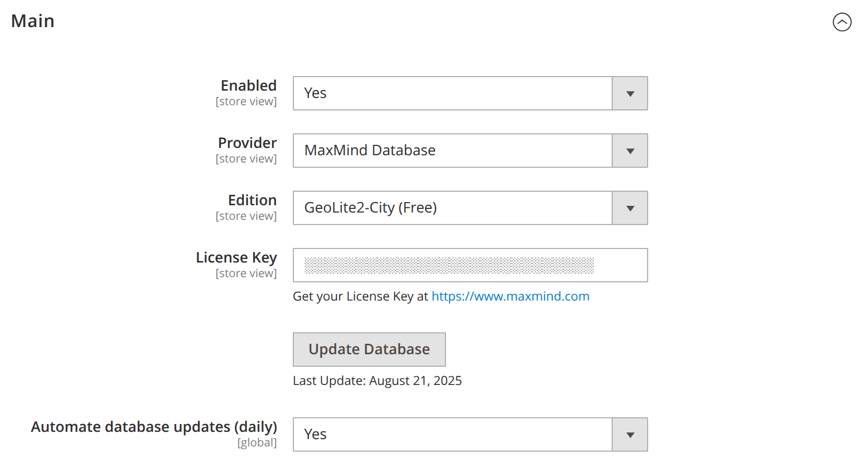
Task: Click the License Key field label
Action: click(x=236, y=258)
